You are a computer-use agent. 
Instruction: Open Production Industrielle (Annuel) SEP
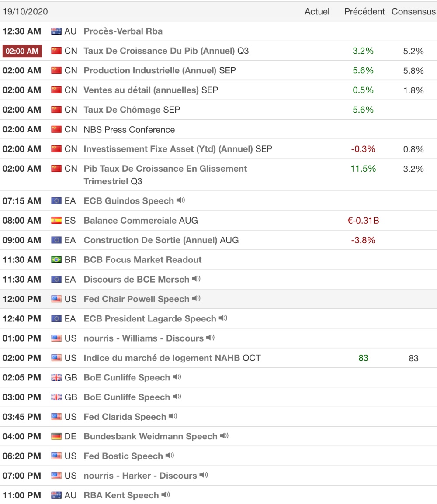160,70
